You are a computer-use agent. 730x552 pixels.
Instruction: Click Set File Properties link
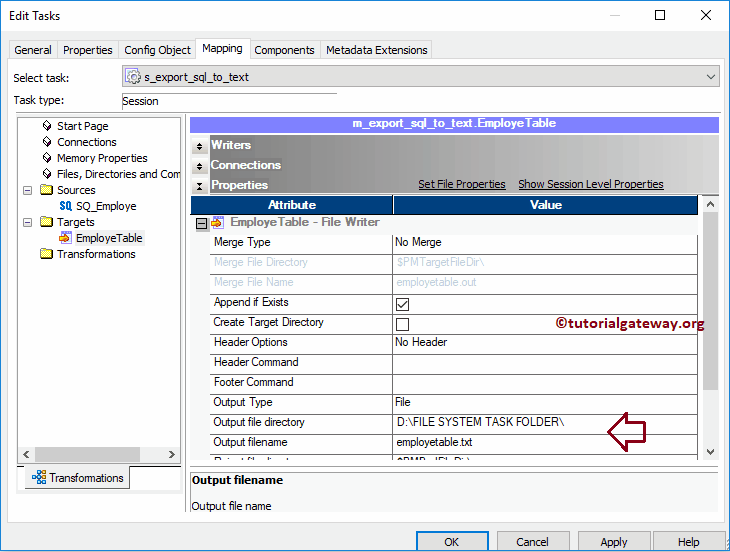(x=461, y=184)
